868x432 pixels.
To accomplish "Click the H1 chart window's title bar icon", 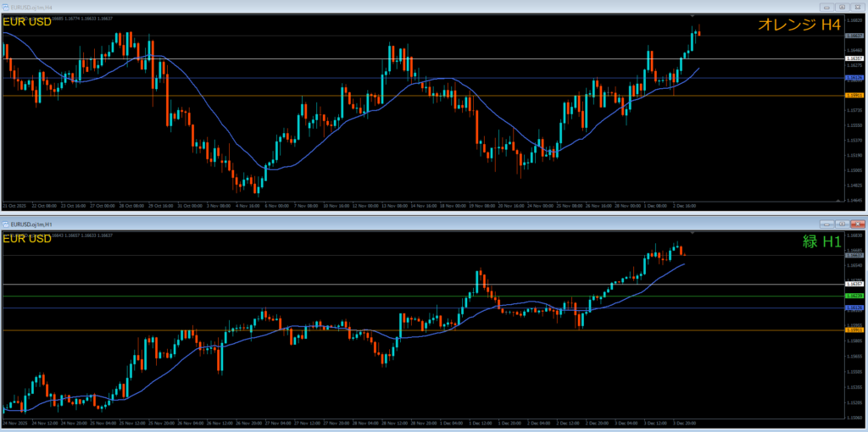I will (7, 224).
